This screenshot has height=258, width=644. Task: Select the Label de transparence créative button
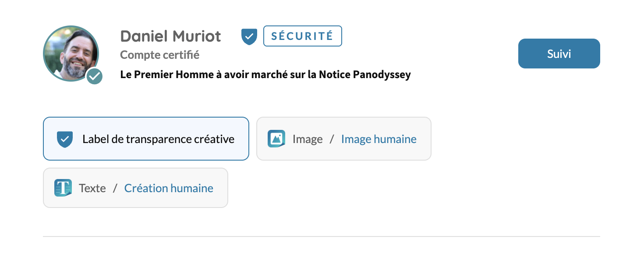(146, 139)
